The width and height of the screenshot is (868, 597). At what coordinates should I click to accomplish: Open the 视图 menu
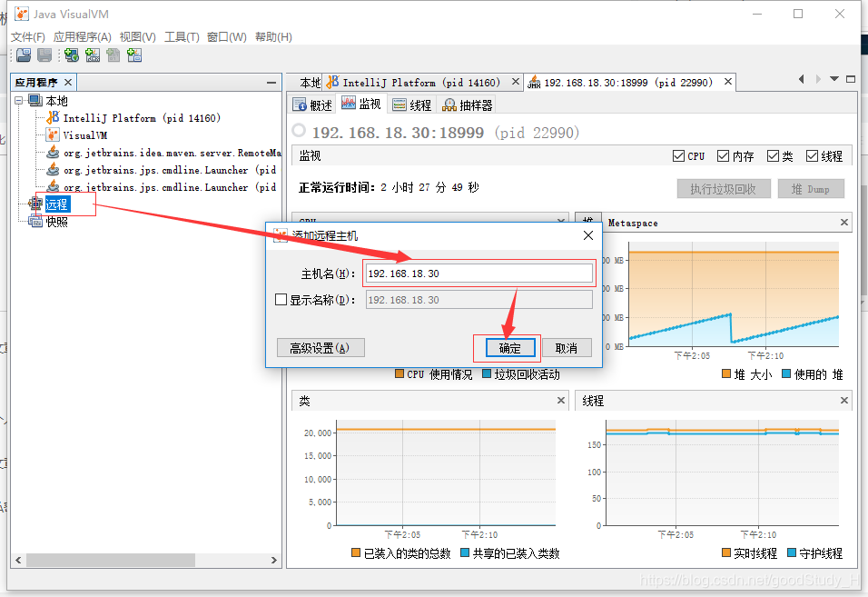click(138, 37)
